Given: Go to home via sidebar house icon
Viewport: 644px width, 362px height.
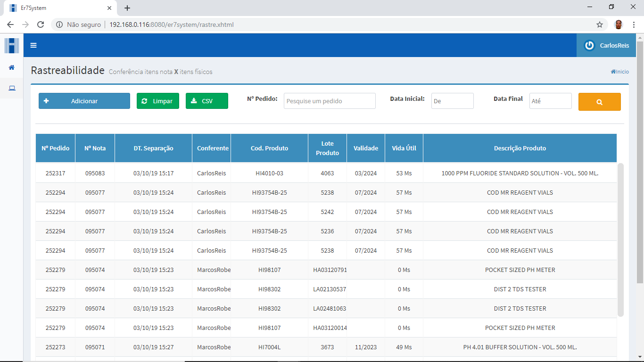Looking at the screenshot, I should [12, 67].
